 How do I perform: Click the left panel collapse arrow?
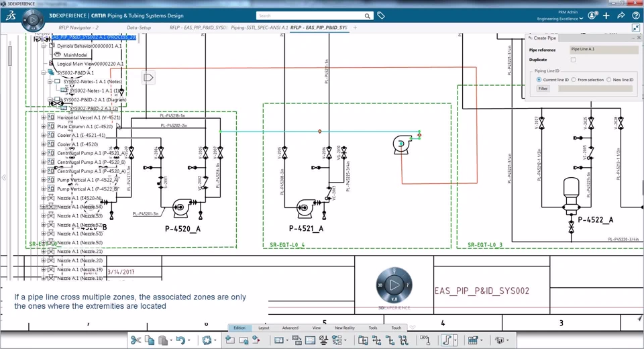(x=4, y=178)
